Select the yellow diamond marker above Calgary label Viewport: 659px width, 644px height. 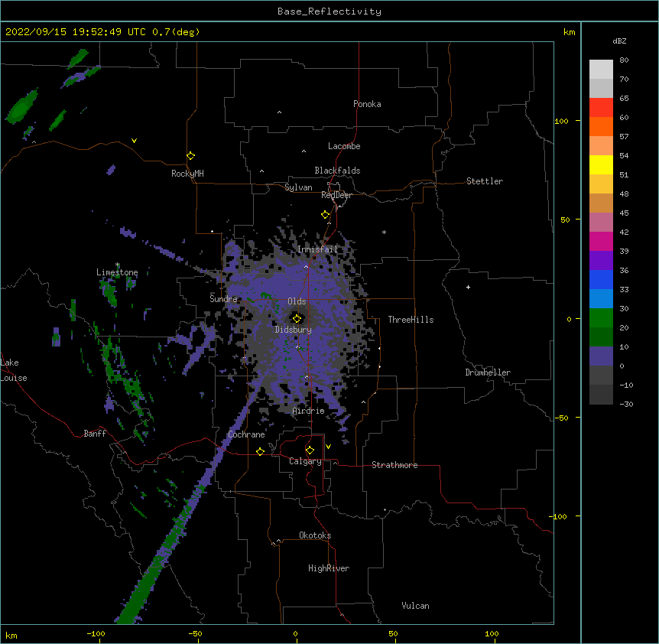pyautogui.click(x=310, y=450)
